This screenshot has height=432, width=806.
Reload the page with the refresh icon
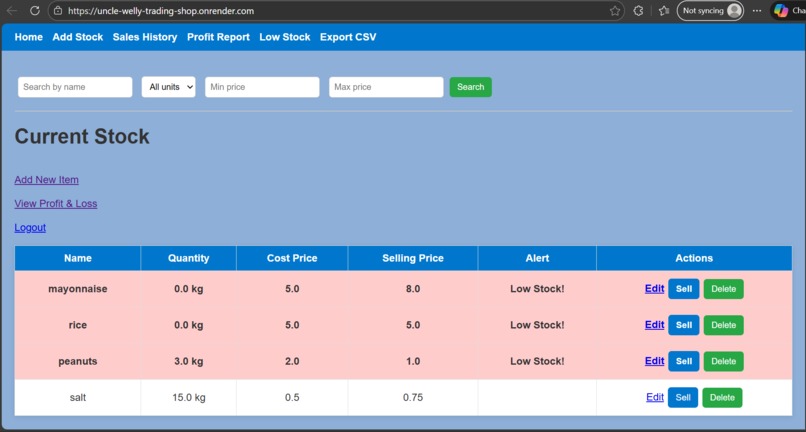34,11
